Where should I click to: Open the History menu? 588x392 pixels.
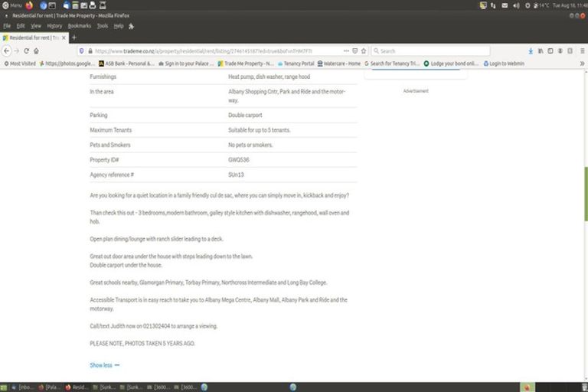coord(54,25)
